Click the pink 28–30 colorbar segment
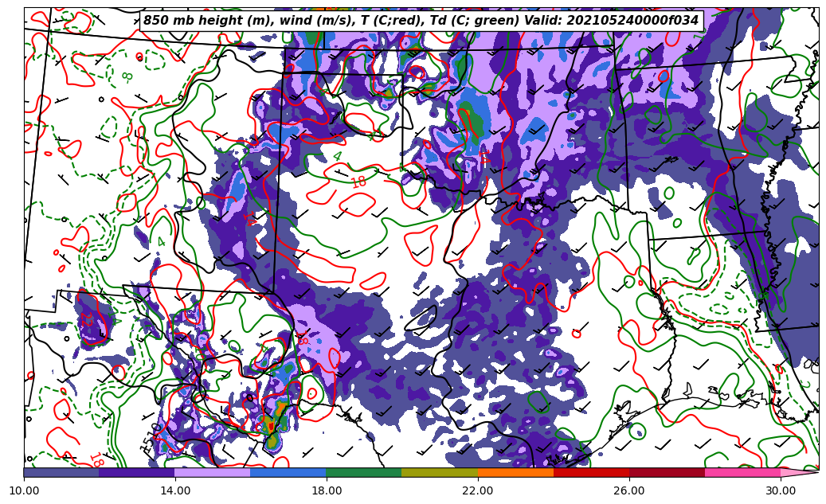This screenshot has height=504, width=826. tap(742, 472)
